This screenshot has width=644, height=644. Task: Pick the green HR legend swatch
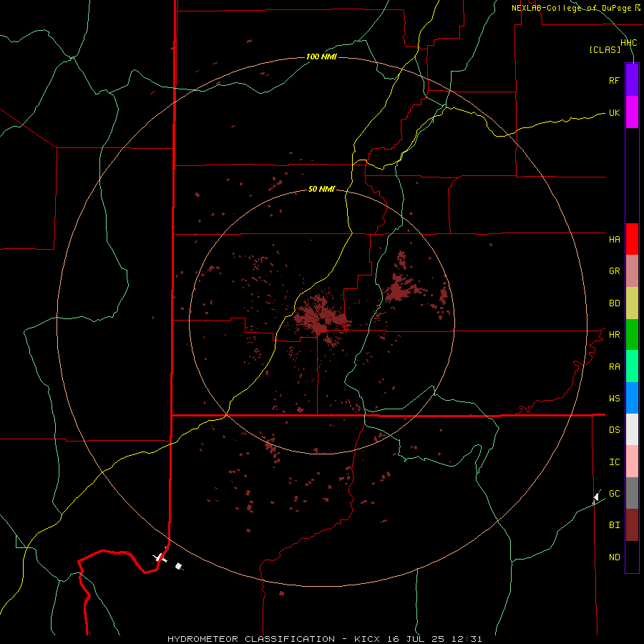tap(632, 334)
